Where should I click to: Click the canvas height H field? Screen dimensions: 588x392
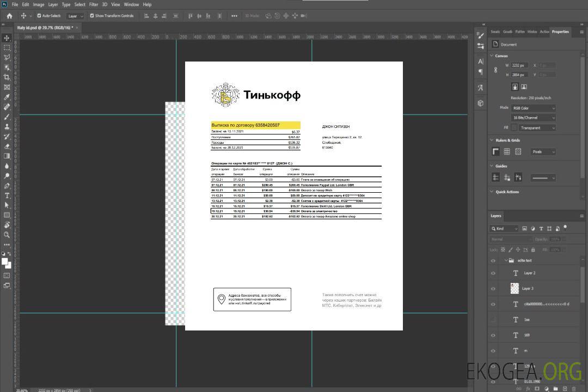(x=519, y=75)
